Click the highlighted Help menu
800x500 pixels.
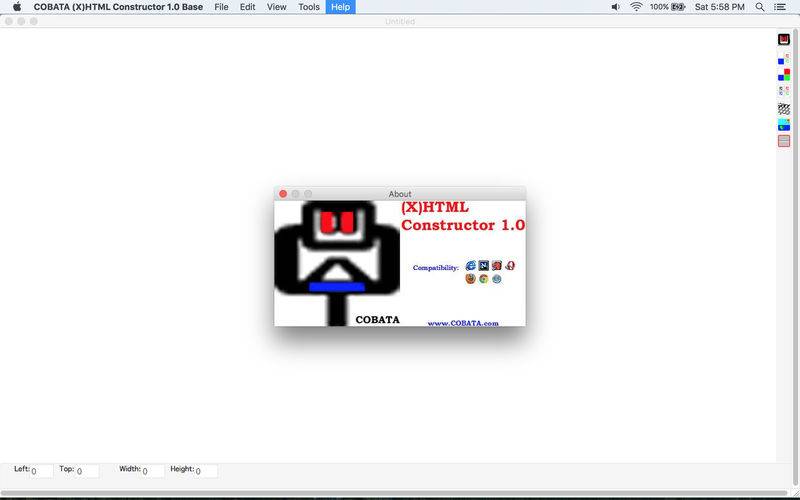340,7
